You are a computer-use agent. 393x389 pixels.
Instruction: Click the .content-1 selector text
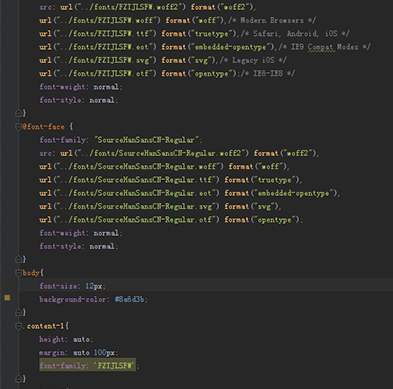click(43, 326)
